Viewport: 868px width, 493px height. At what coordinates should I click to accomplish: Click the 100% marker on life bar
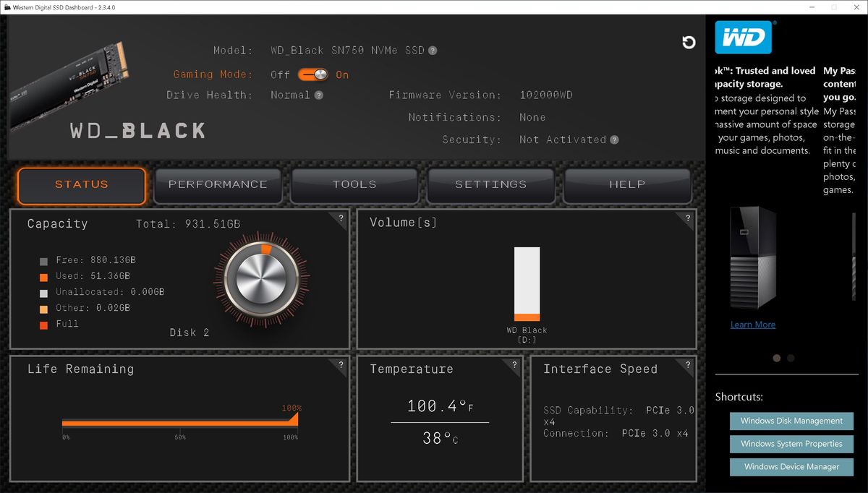(292, 408)
